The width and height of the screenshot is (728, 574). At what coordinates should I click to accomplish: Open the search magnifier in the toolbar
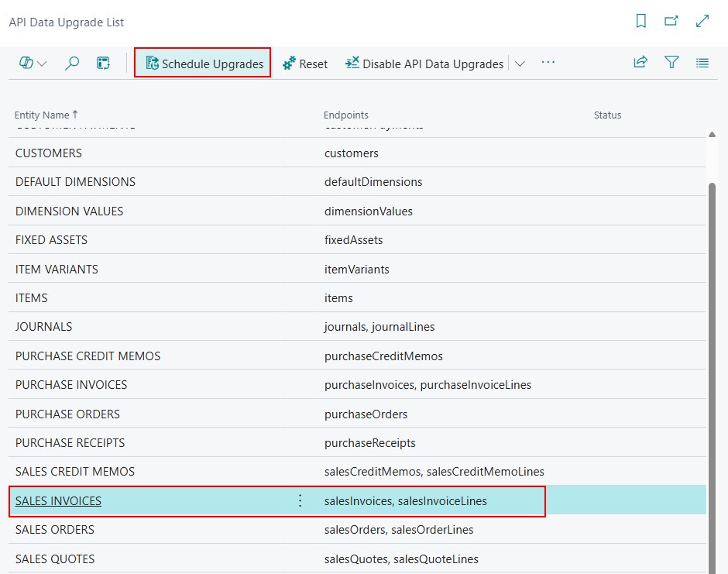(71, 63)
